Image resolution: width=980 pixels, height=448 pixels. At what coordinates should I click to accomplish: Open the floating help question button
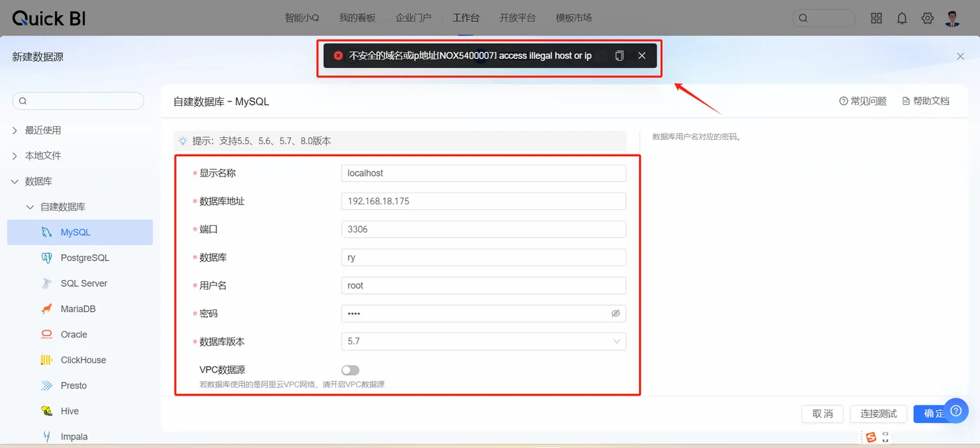click(x=955, y=410)
